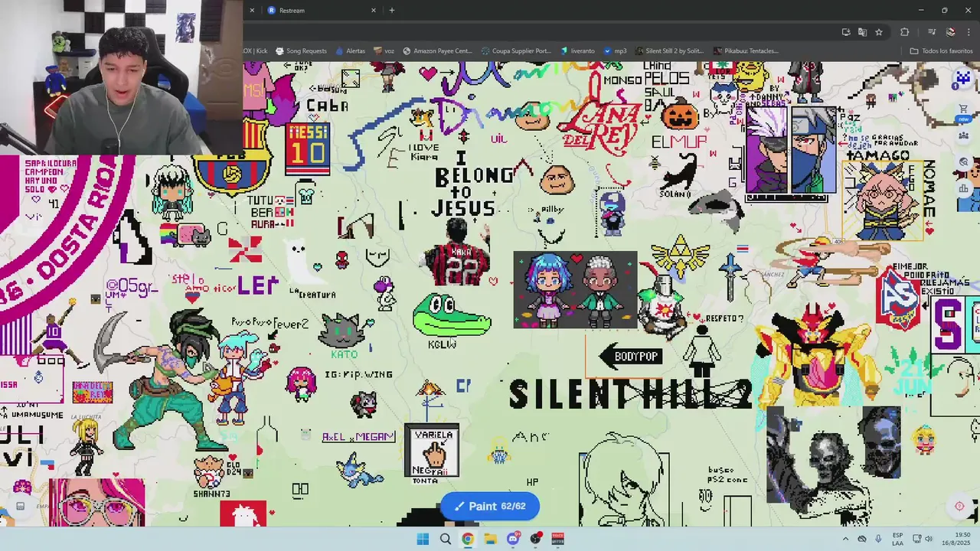Open the Coupa Supplier Portal bookmark
This screenshot has width=980, height=551.
click(x=516, y=51)
